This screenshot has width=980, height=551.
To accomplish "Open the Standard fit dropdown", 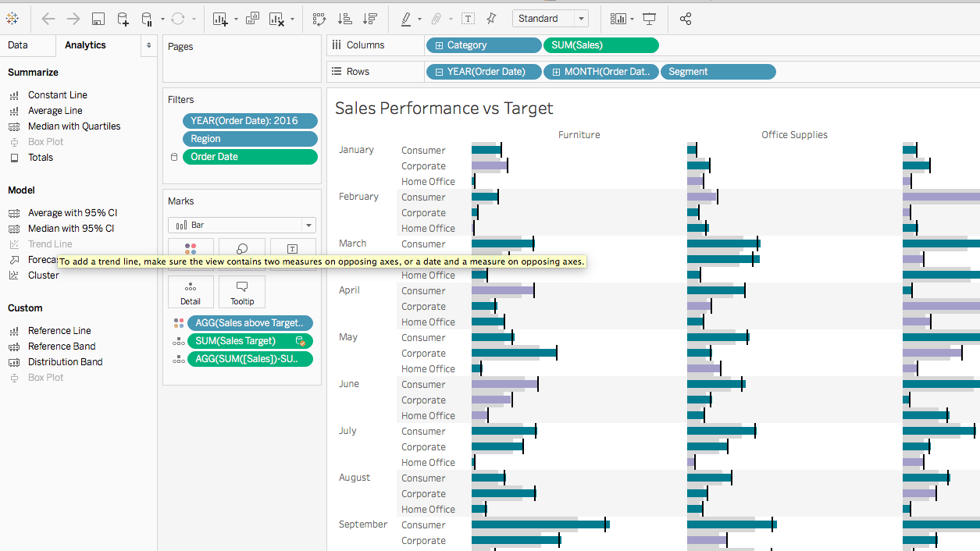I will 551,18.
